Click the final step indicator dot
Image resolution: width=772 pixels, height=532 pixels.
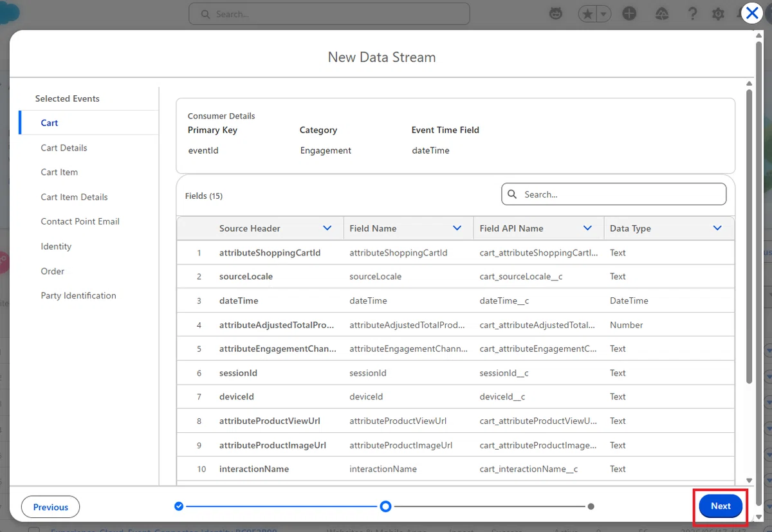591,506
